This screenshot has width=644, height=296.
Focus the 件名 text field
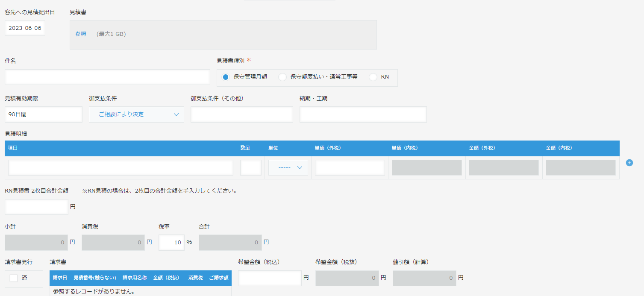[x=107, y=77]
